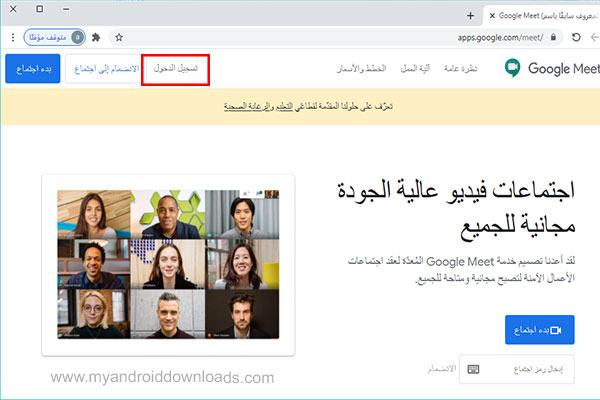This screenshot has width=600, height=400.
Task: Open الخطط والأسعار menu item
Action: click(x=361, y=69)
